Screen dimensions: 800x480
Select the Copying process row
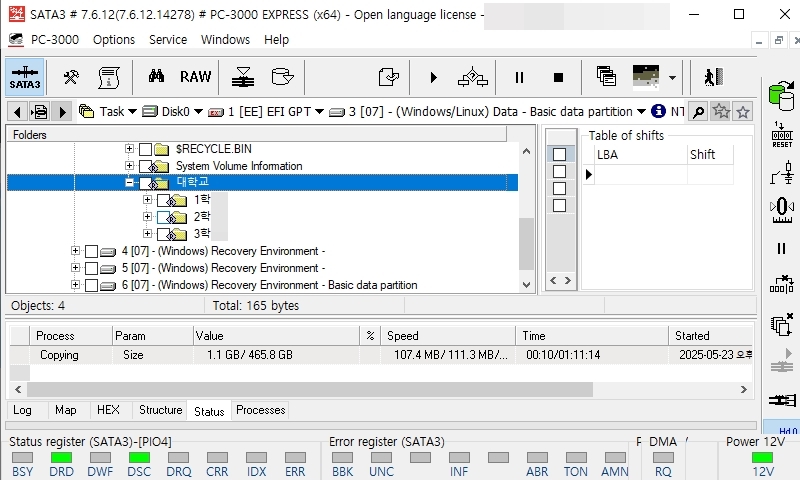click(381, 355)
